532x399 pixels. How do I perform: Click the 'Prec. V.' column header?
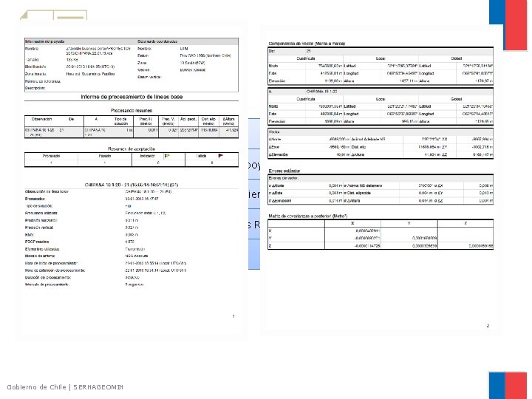[x=168, y=121]
